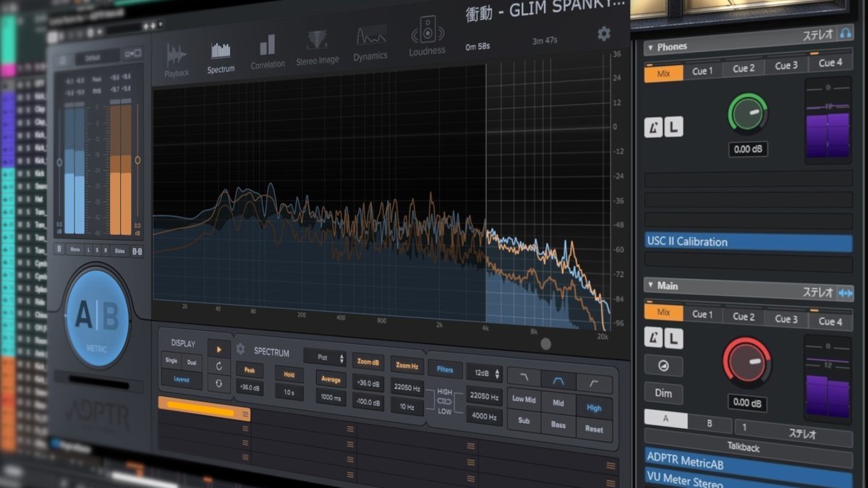Click the large A|B Metric switch button
This screenshot has width=868, height=488.
(98, 318)
